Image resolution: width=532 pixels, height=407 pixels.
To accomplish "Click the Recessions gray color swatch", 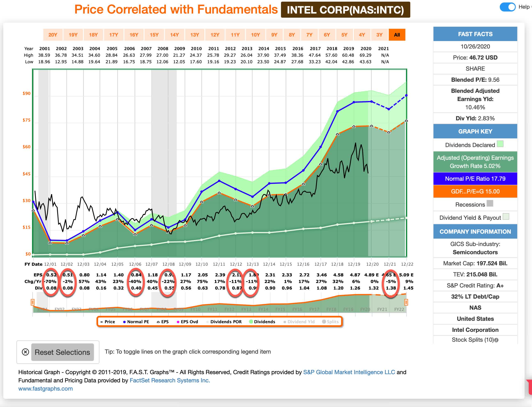I will pyautogui.click(x=490, y=203).
